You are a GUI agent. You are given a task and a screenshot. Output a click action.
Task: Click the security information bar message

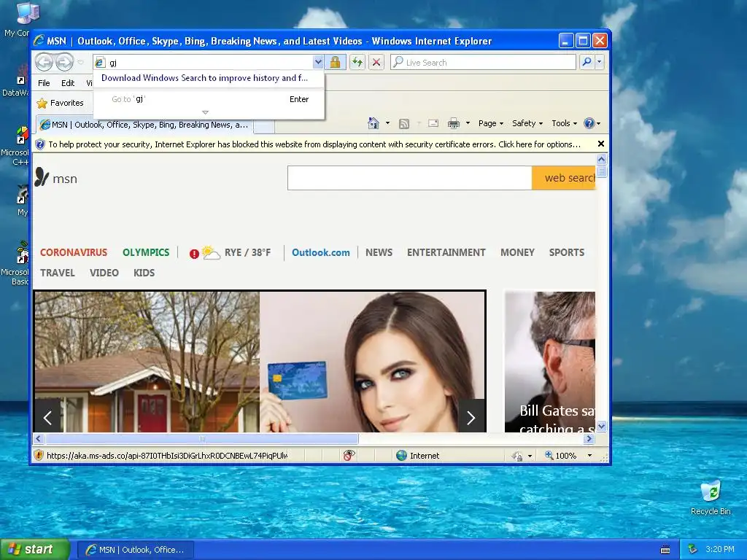[314, 144]
